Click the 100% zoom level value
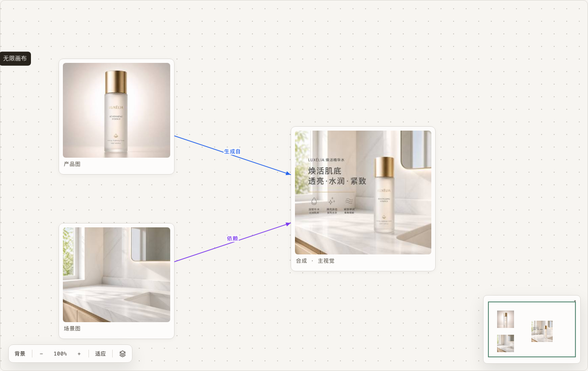588x371 pixels. coord(60,354)
